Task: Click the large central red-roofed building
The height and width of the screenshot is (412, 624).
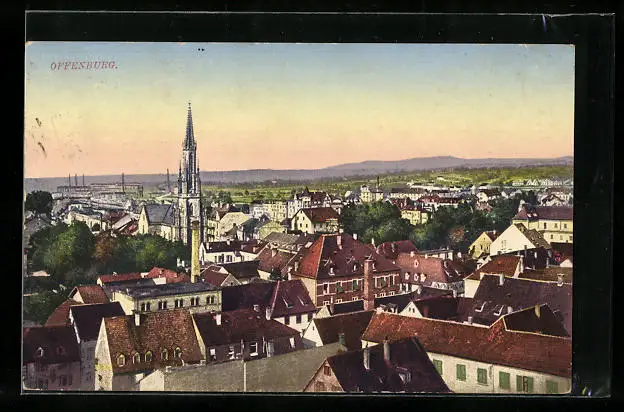Action: (x=335, y=270)
